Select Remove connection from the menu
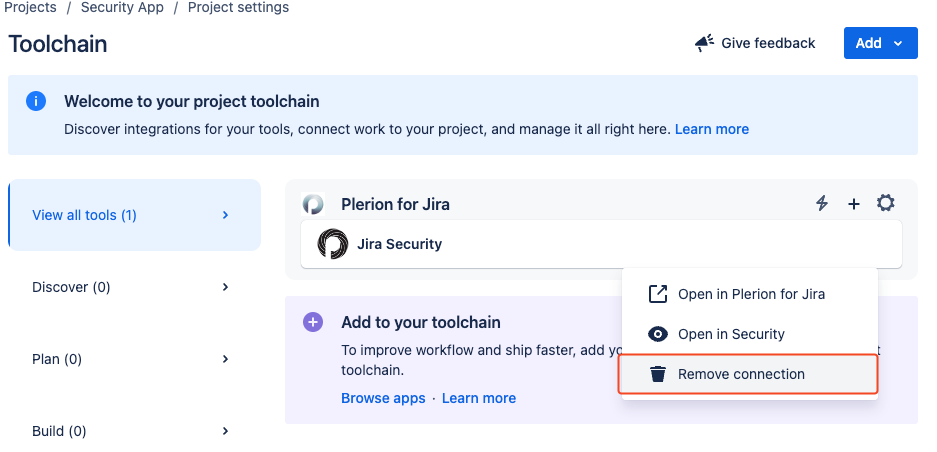 [x=748, y=374]
